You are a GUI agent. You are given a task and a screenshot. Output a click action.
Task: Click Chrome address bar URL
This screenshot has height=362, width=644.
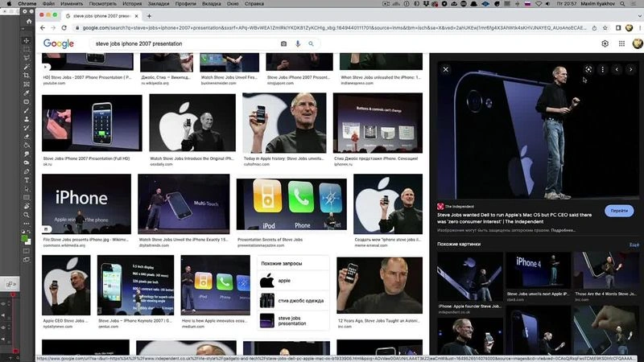(x=334, y=28)
